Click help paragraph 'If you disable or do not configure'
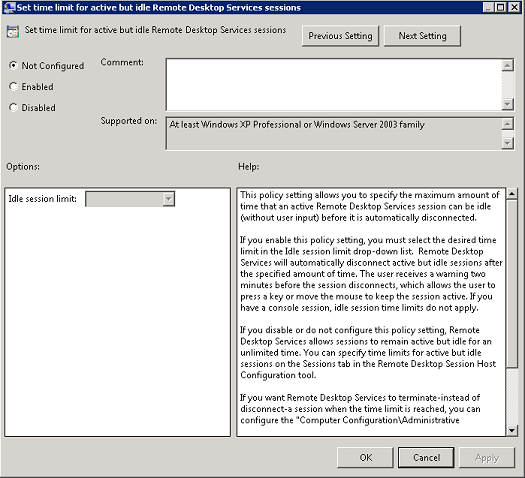Image resolution: width=525 pixels, height=478 pixels. pyautogui.click(x=368, y=352)
